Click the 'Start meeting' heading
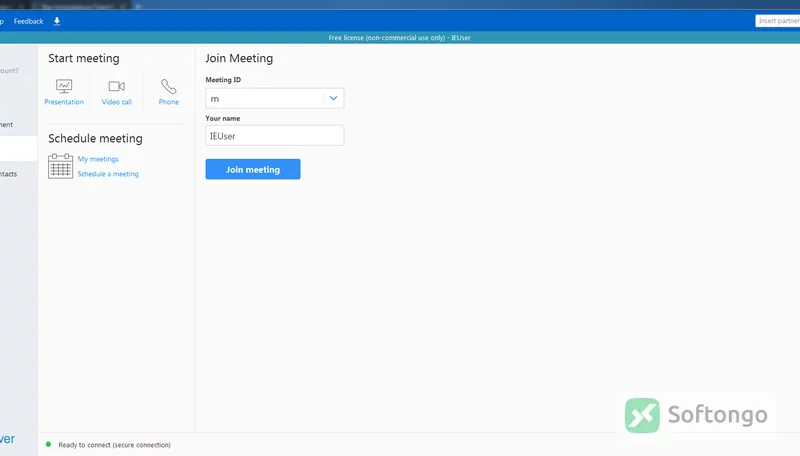This screenshot has width=800, height=456. pyautogui.click(x=84, y=58)
